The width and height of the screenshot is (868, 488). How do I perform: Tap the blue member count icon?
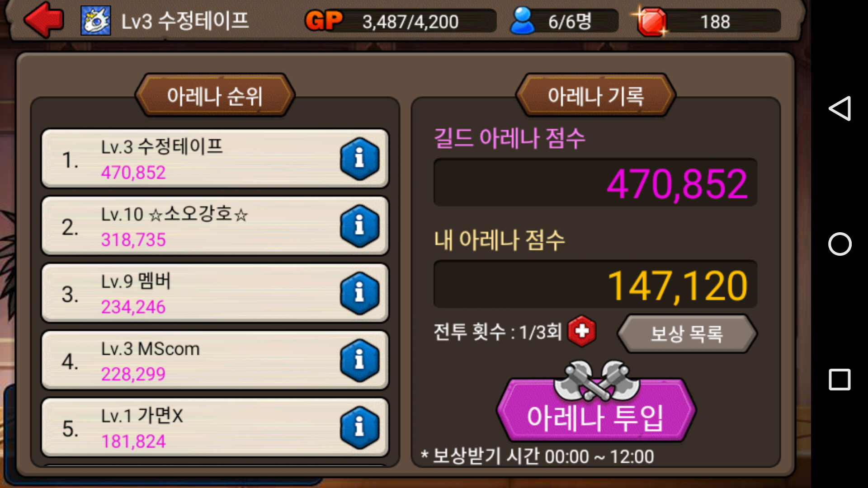coord(522,21)
